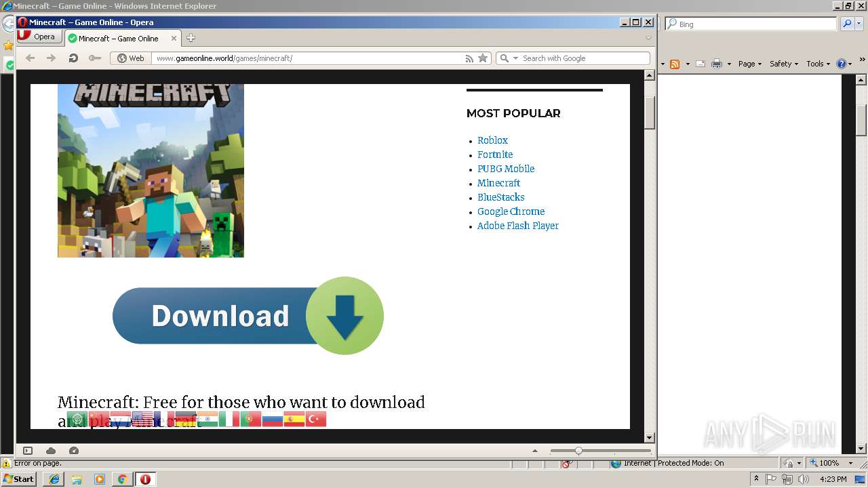Open the Minecraft link in Most Popular
The image size is (868, 488).
pos(498,183)
